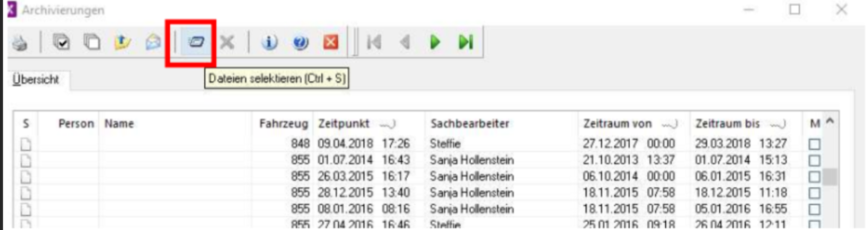Open the blue info icon
Image resolution: width=868 pixels, height=230 pixels.
269,42
